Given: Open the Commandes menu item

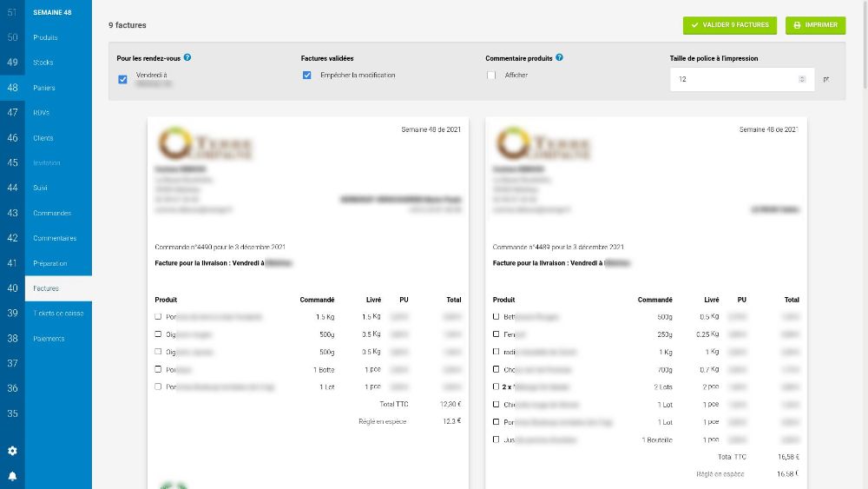Looking at the screenshot, I should 52,213.
